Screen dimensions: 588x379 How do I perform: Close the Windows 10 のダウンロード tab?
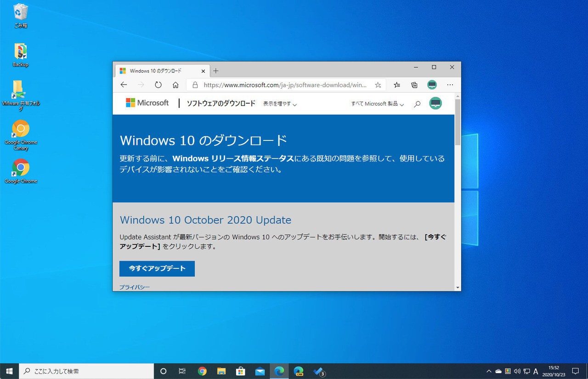point(203,71)
